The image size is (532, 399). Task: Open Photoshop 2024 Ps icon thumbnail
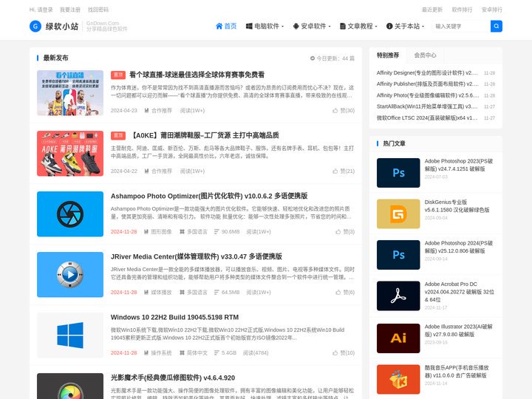tap(398, 255)
